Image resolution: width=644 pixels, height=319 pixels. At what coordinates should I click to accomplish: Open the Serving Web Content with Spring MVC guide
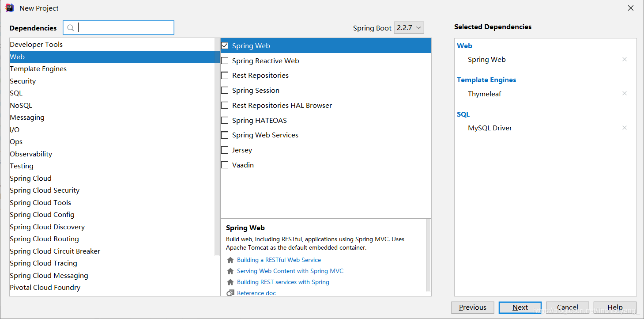tap(290, 271)
